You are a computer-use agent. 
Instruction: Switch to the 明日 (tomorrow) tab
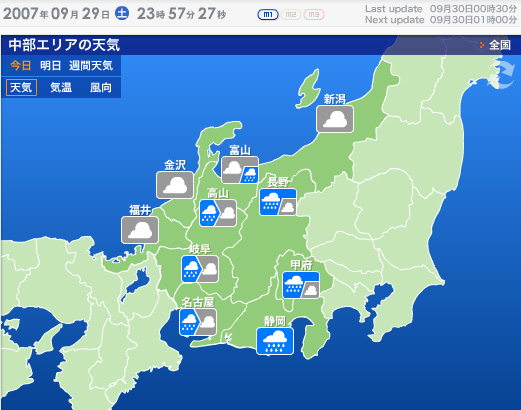tap(51, 65)
